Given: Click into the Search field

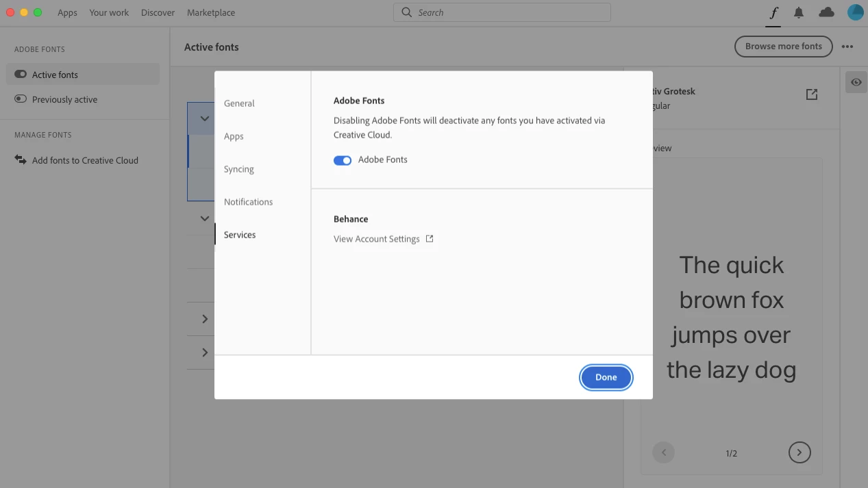Looking at the screenshot, I should point(501,12).
